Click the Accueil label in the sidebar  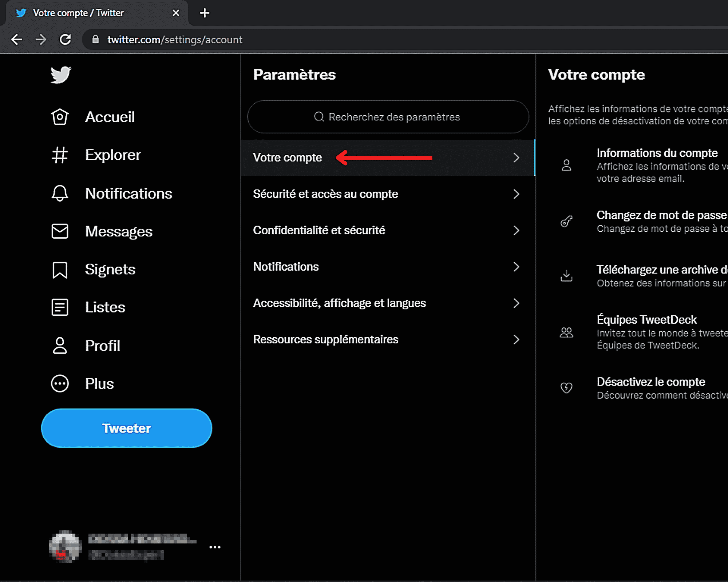[110, 117]
